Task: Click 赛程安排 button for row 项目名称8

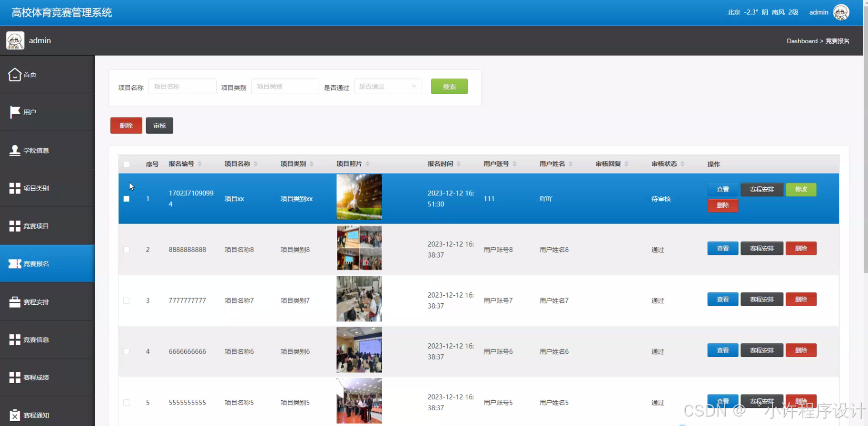Action: tap(762, 248)
